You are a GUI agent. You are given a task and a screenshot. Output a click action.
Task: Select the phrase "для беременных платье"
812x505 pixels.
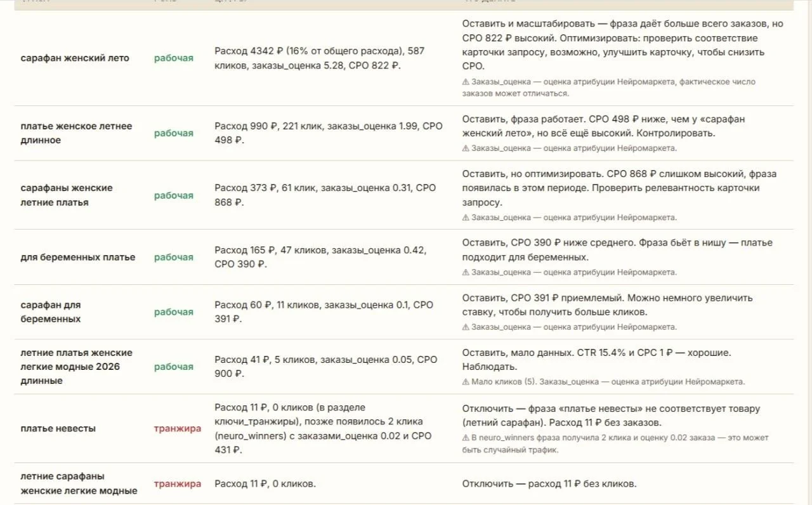pyautogui.click(x=78, y=258)
